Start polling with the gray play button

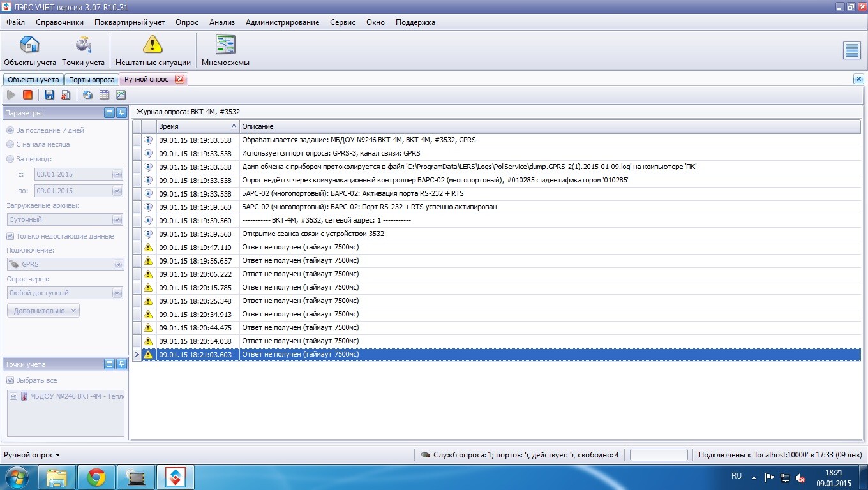point(11,95)
